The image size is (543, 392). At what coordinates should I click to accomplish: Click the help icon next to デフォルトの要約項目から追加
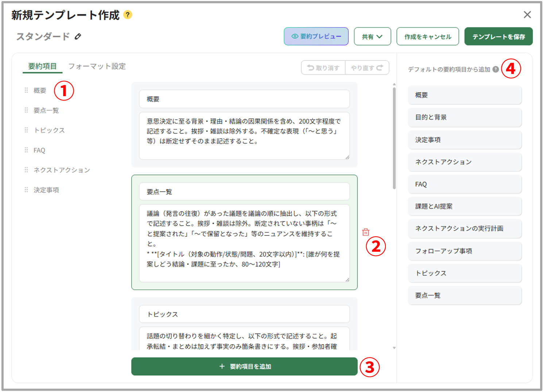(x=496, y=69)
